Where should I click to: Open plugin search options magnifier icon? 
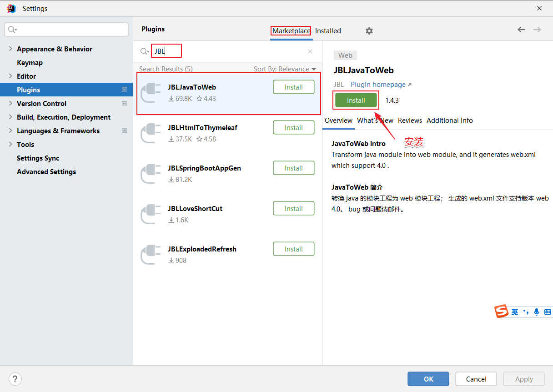tap(145, 51)
